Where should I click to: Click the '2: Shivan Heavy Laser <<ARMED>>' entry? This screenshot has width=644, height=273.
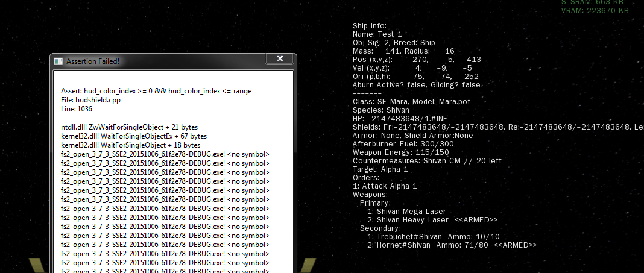tap(432, 220)
